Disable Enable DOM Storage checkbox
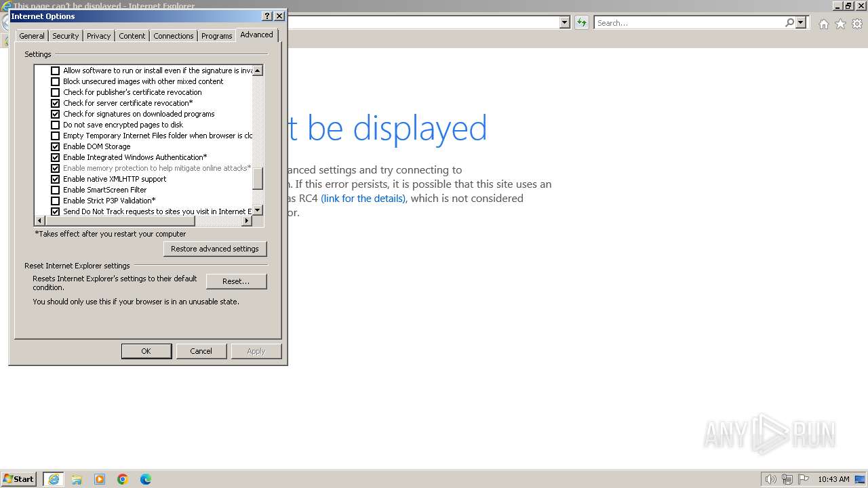The image size is (868, 488). pos(56,146)
